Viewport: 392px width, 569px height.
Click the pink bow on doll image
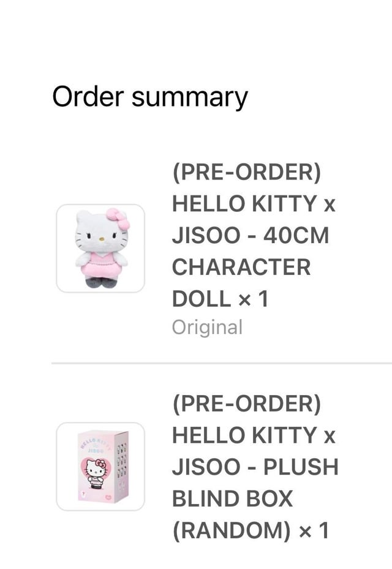118,219
